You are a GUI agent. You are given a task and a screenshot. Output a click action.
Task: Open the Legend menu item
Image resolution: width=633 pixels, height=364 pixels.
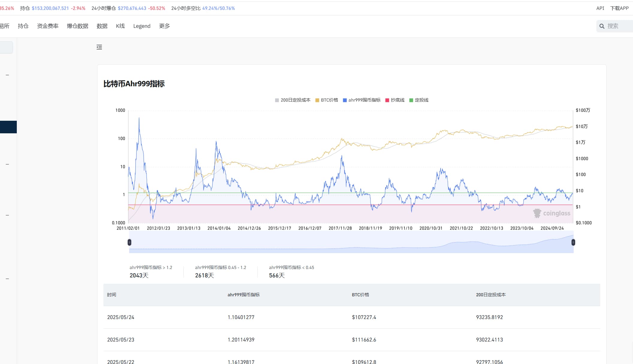click(x=142, y=26)
